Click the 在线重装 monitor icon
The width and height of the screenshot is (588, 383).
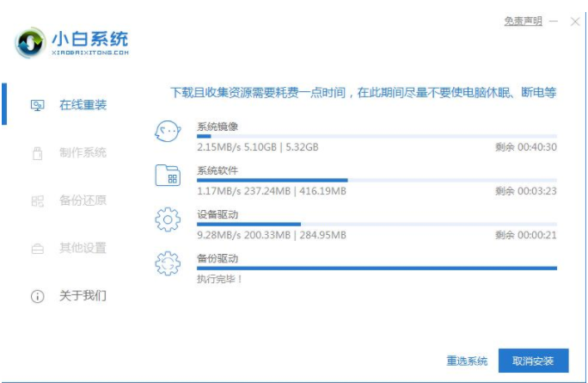(x=37, y=105)
